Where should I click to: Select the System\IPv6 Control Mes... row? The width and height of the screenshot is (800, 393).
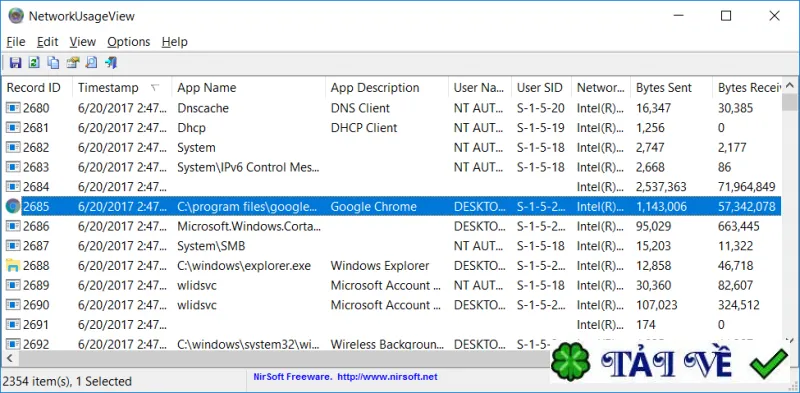(391, 167)
